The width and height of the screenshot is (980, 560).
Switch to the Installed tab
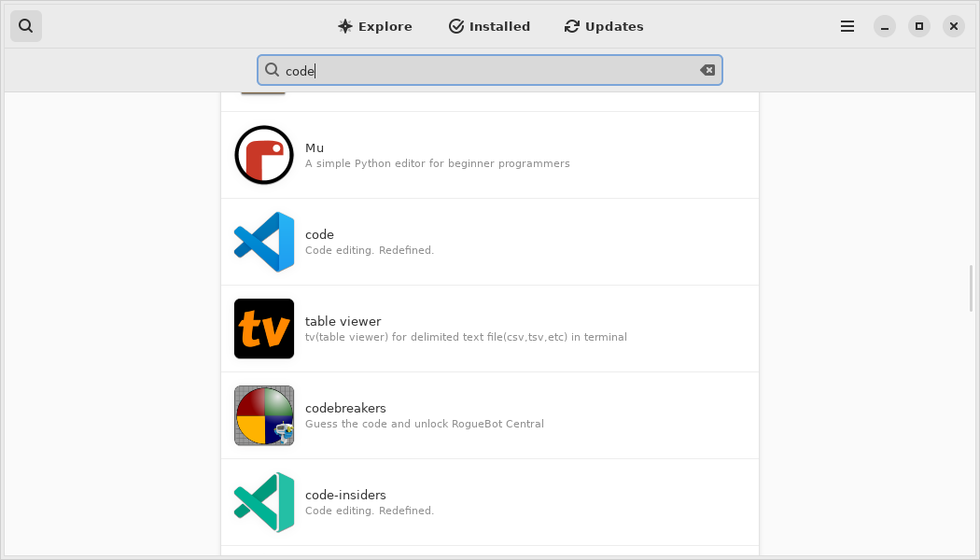pos(489,26)
